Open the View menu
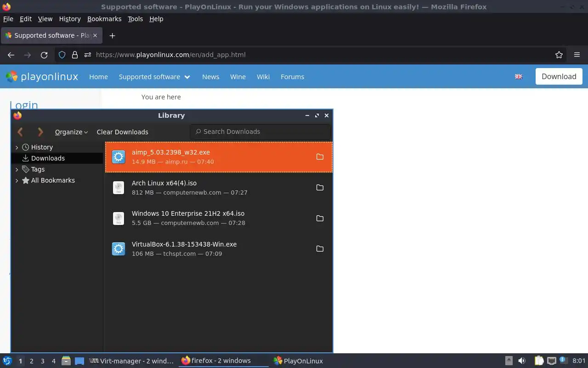The width and height of the screenshot is (588, 368). pos(45,19)
